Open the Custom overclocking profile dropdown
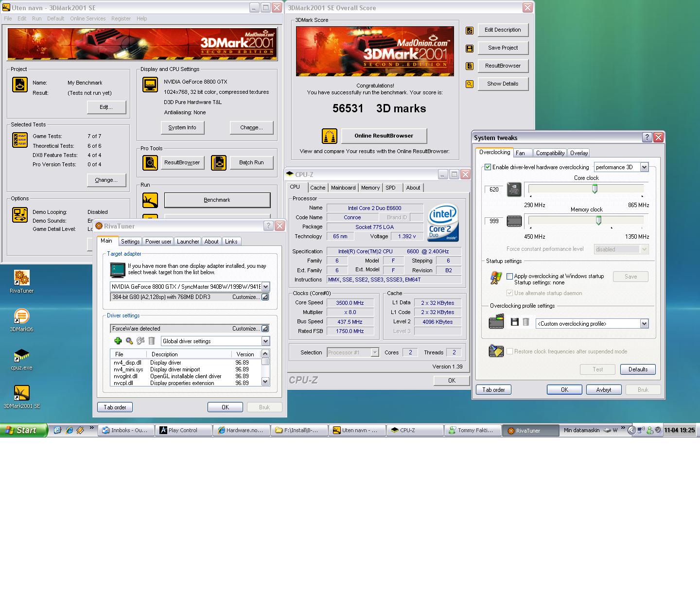The height and width of the screenshot is (595, 700). pyautogui.click(x=644, y=324)
